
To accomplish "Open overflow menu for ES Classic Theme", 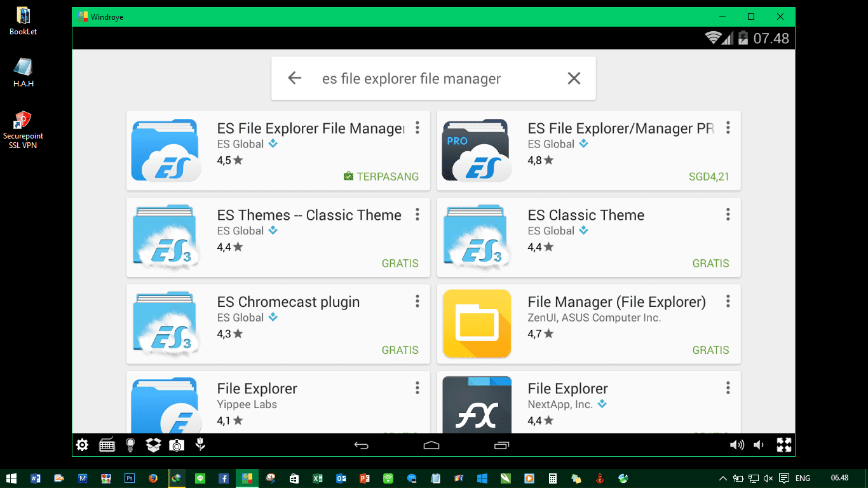I will (728, 214).
